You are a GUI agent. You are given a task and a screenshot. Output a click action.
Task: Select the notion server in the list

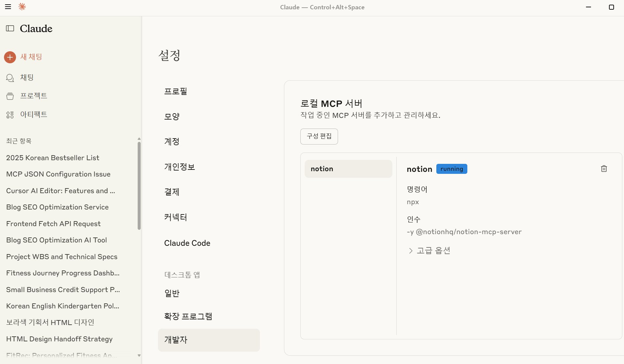click(x=348, y=169)
